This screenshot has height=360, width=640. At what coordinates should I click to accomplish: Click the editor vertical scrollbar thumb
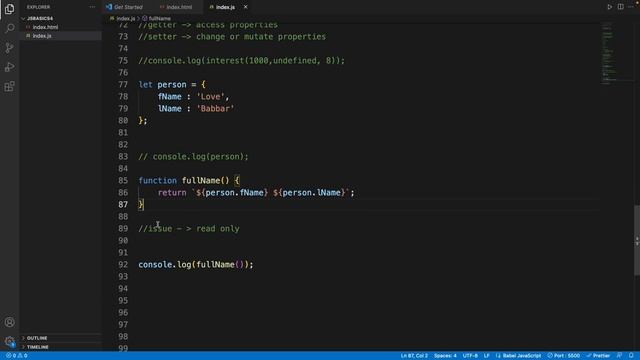(x=637, y=240)
